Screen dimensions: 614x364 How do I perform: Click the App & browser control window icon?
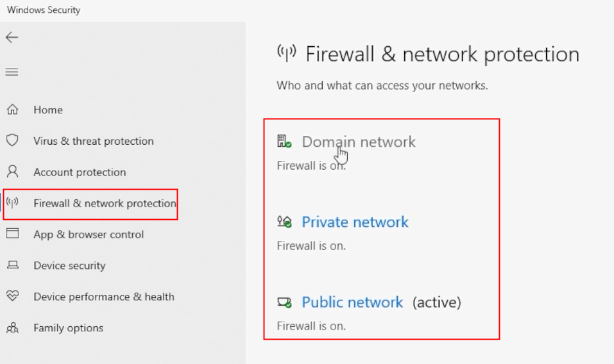[x=13, y=234]
